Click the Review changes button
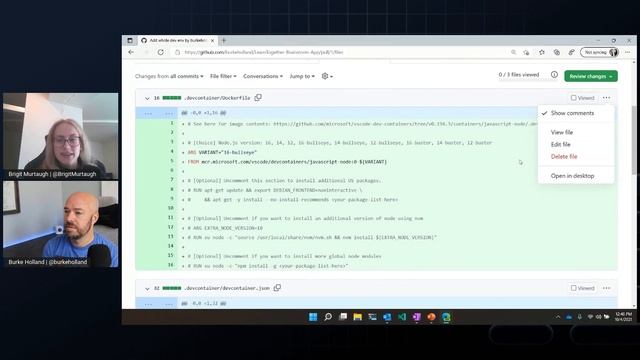This screenshot has width=640, height=360. pos(591,76)
